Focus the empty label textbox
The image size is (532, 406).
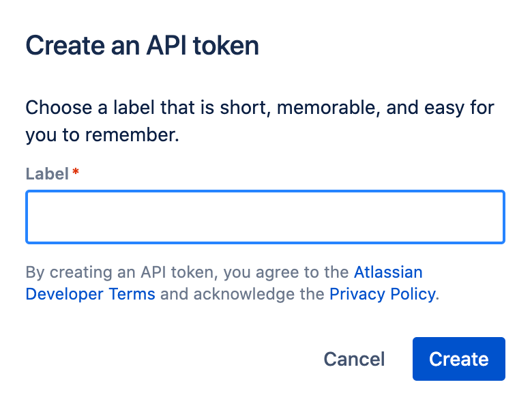tap(265, 217)
